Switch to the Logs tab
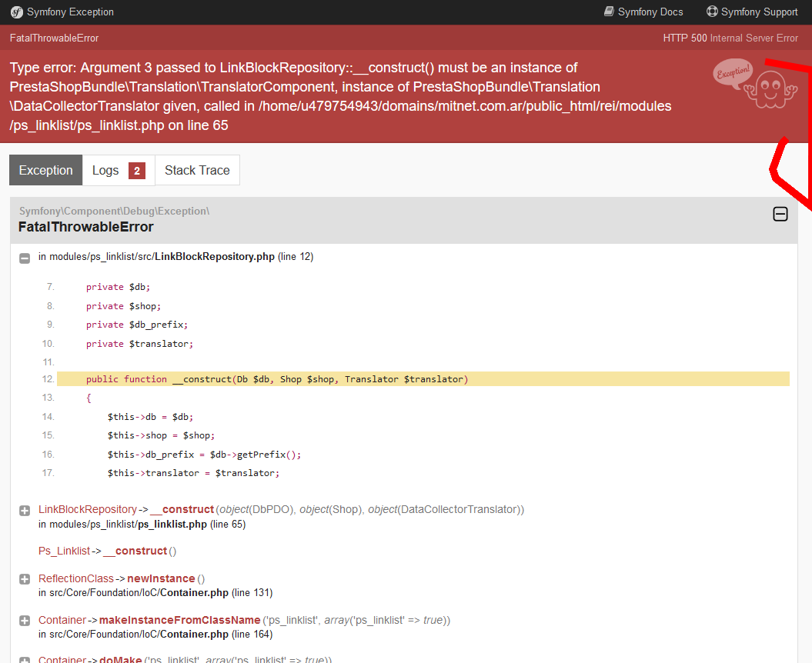 (119, 170)
